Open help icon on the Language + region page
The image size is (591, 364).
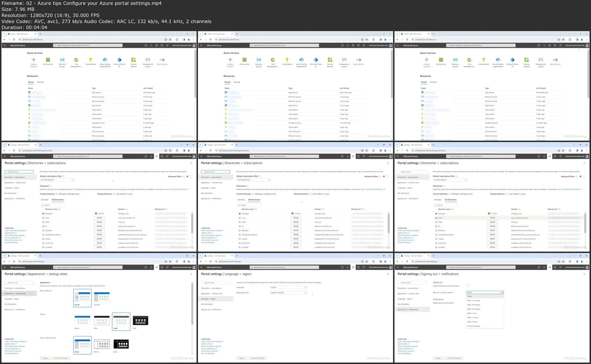pyautogui.click(x=358, y=267)
